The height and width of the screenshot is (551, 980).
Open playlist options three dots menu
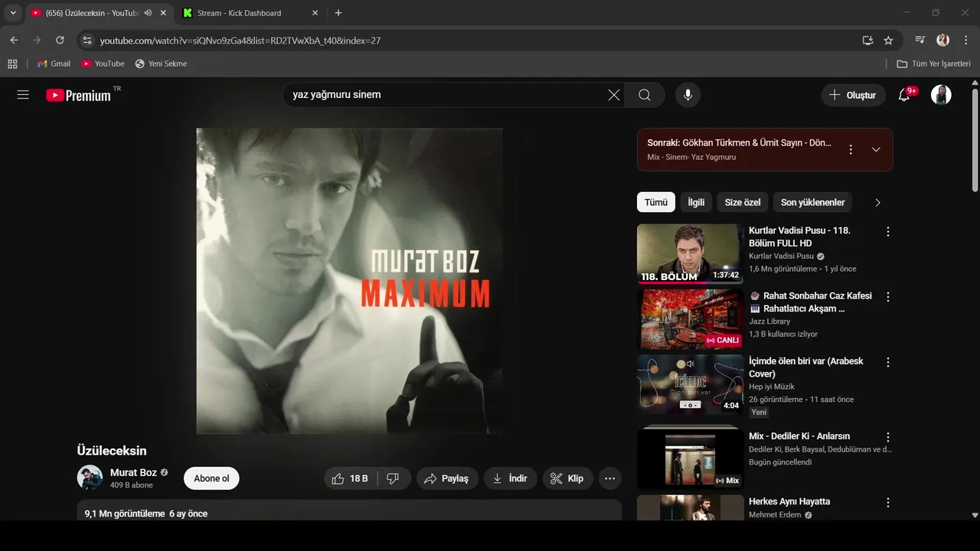tap(851, 149)
